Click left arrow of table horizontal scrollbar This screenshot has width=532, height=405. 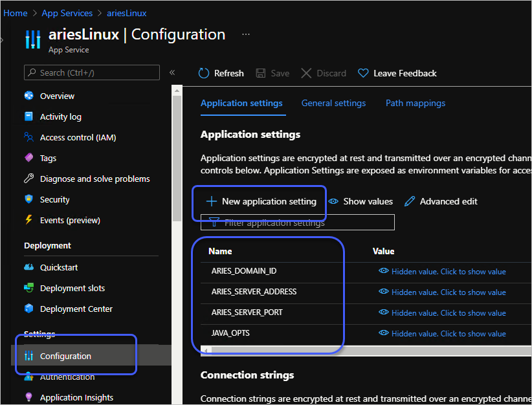[x=206, y=350]
